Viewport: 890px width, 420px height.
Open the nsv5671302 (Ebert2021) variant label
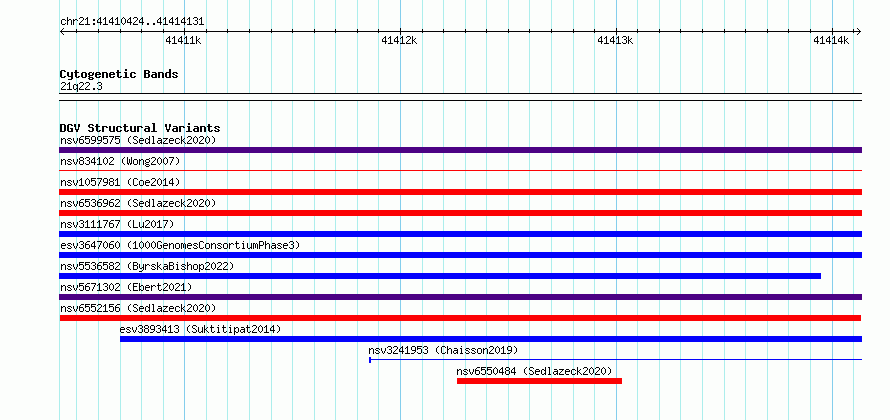[x=126, y=287]
